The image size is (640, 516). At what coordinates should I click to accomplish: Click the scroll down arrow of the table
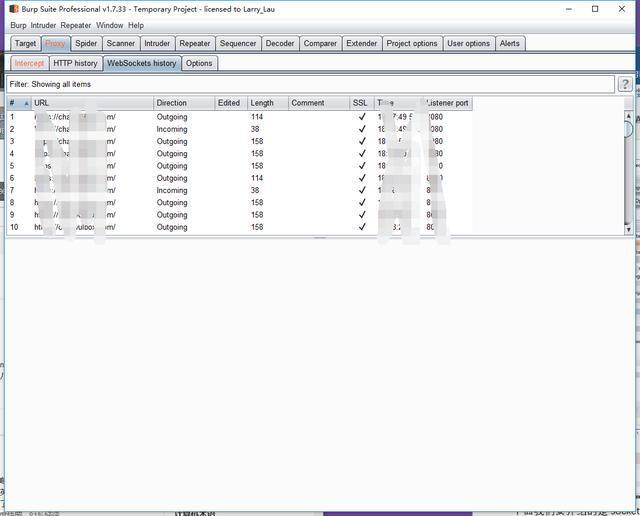629,229
